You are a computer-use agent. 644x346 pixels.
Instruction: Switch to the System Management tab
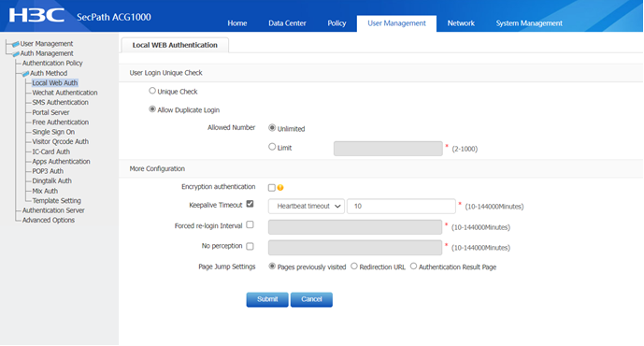click(529, 23)
